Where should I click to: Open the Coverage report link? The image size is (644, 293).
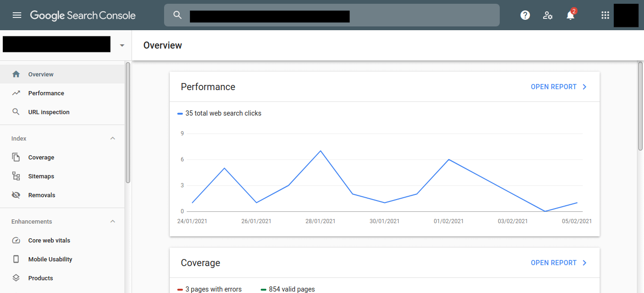(x=559, y=263)
